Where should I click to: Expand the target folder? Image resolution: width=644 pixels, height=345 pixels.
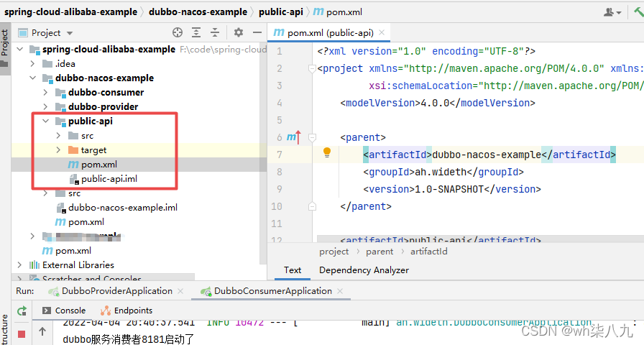tap(58, 150)
